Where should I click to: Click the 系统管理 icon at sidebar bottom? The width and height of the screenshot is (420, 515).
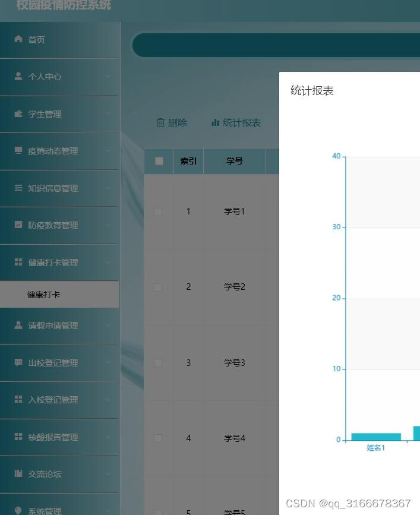click(x=18, y=509)
